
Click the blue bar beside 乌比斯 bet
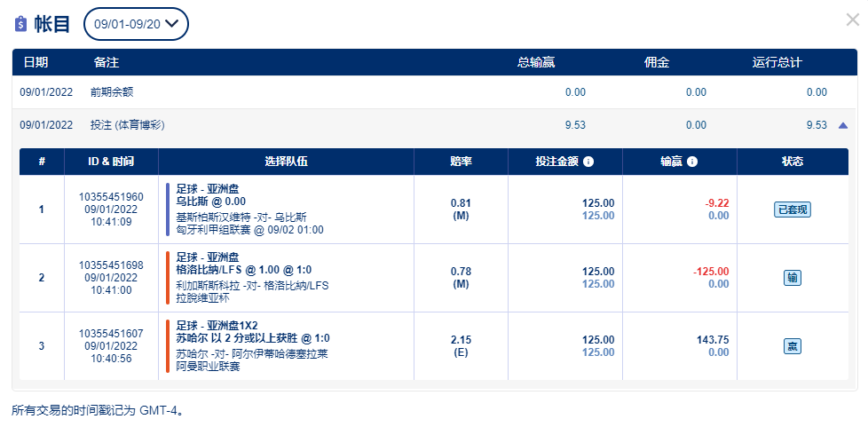coord(167,210)
